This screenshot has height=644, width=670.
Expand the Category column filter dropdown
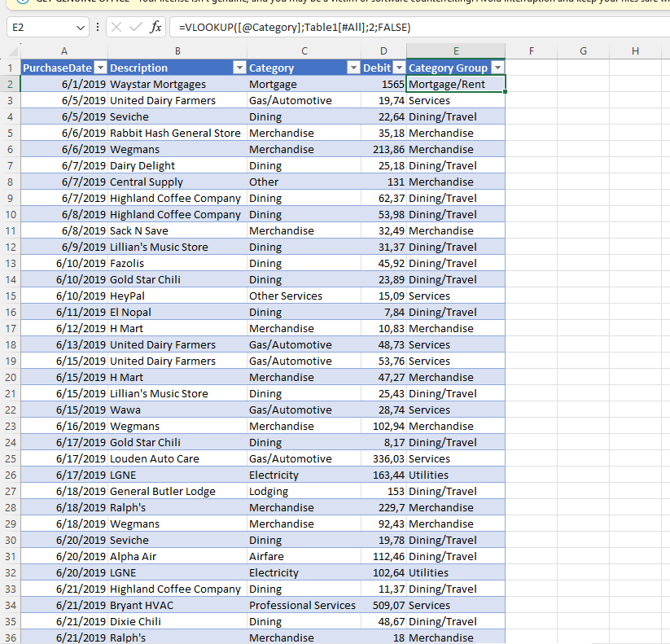click(353, 68)
